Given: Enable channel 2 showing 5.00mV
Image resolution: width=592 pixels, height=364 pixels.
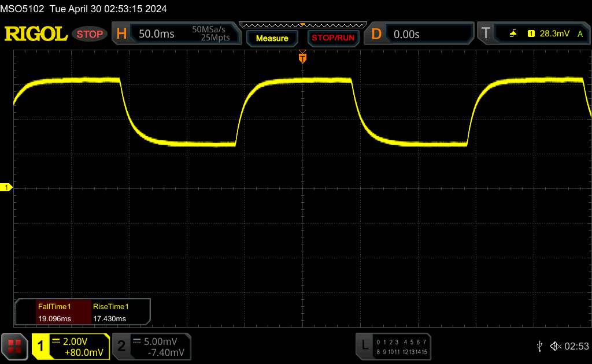Looking at the screenshot, I should [151, 346].
